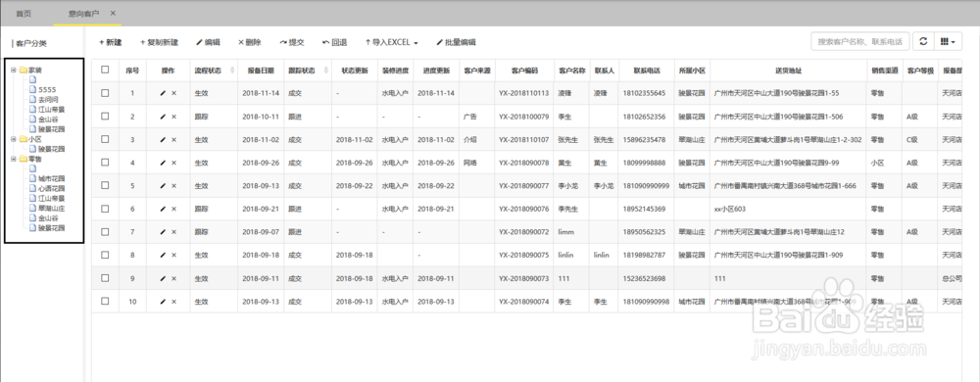
Task: Switch to the 首页 tab
Action: point(24,13)
